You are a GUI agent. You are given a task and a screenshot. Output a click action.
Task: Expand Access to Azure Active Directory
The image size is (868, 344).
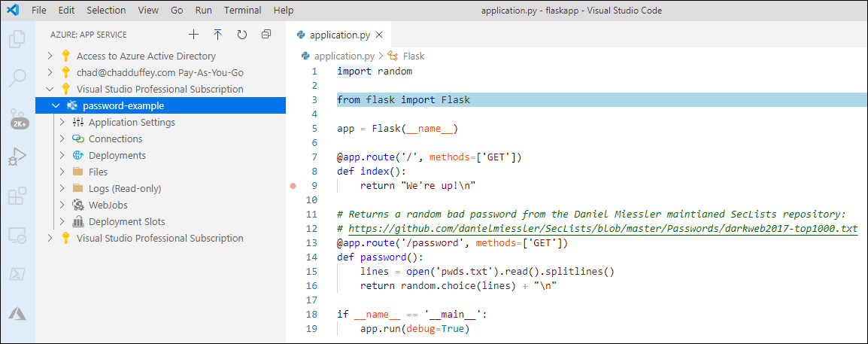pyautogui.click(x=50, y=56)
